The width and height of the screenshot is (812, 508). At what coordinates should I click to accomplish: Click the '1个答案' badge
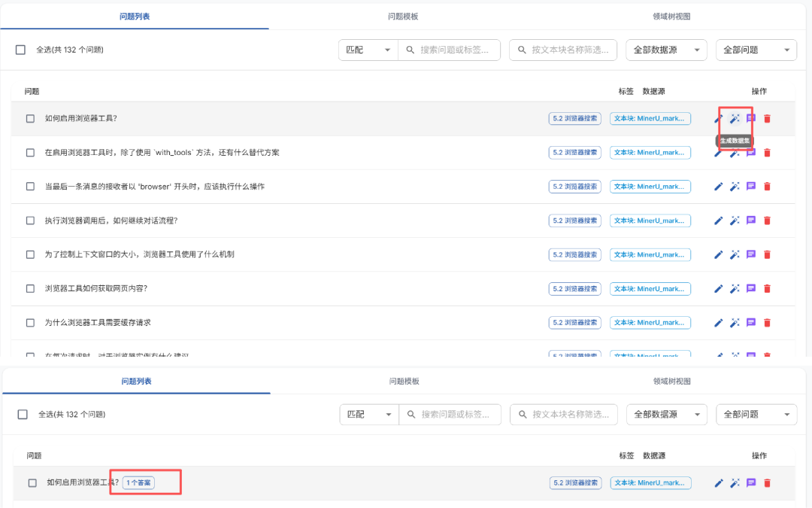[x=138, y=482]
